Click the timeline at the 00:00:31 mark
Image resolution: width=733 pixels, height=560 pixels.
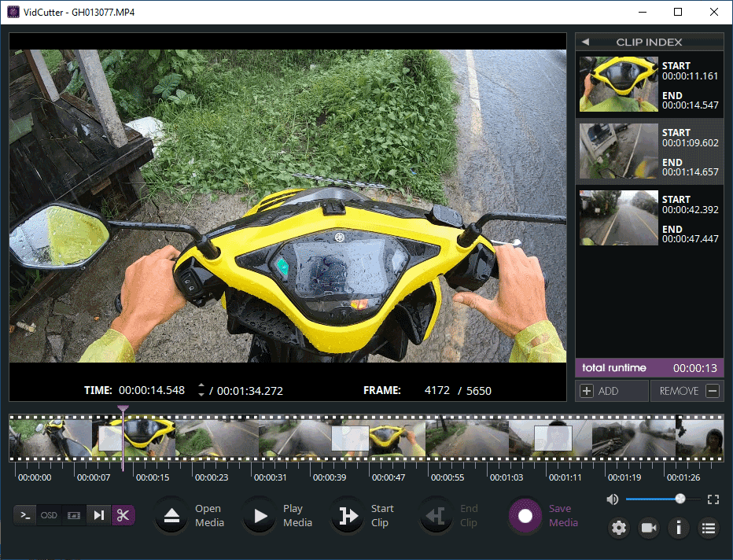coord(271,477)
